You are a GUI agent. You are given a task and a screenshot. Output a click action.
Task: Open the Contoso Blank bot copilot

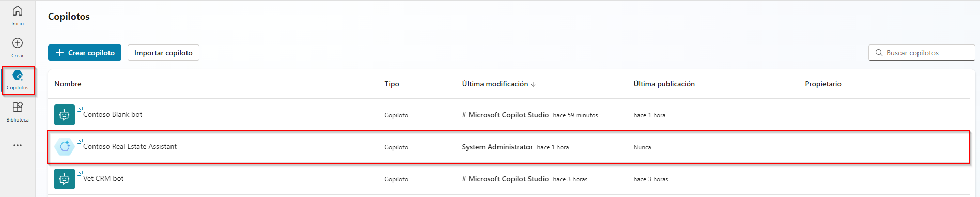(x=113, y=115)
